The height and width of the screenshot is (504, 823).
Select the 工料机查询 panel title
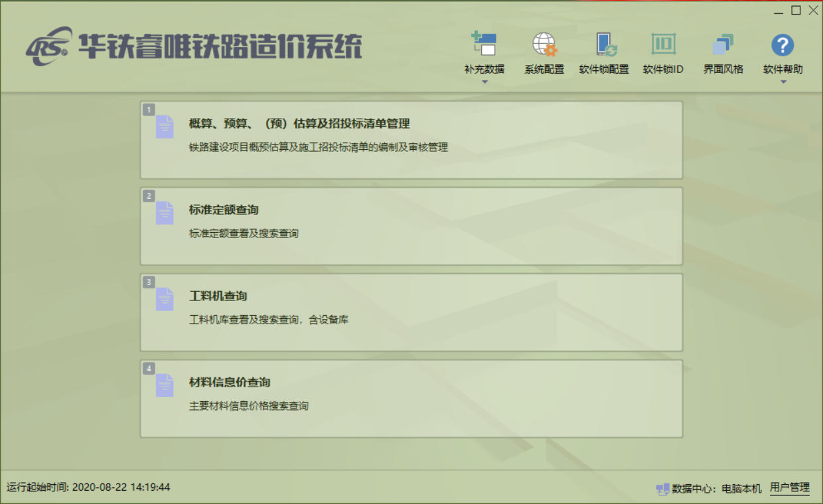pos(218,296)
